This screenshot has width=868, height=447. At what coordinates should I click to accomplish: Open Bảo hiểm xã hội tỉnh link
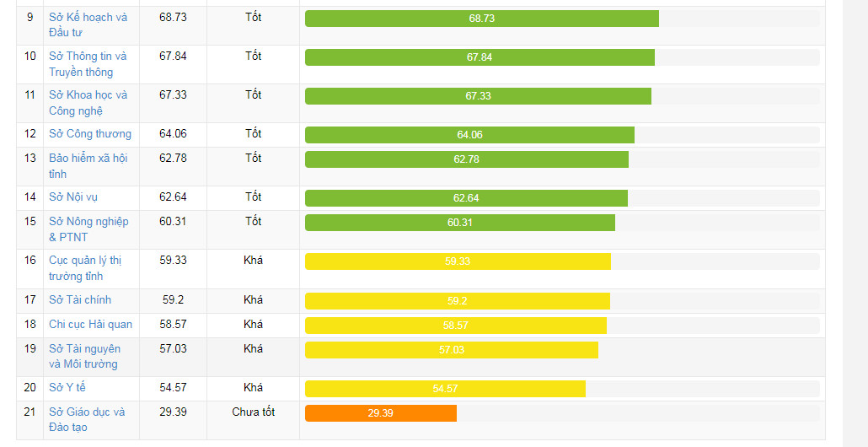coord(88,165)
